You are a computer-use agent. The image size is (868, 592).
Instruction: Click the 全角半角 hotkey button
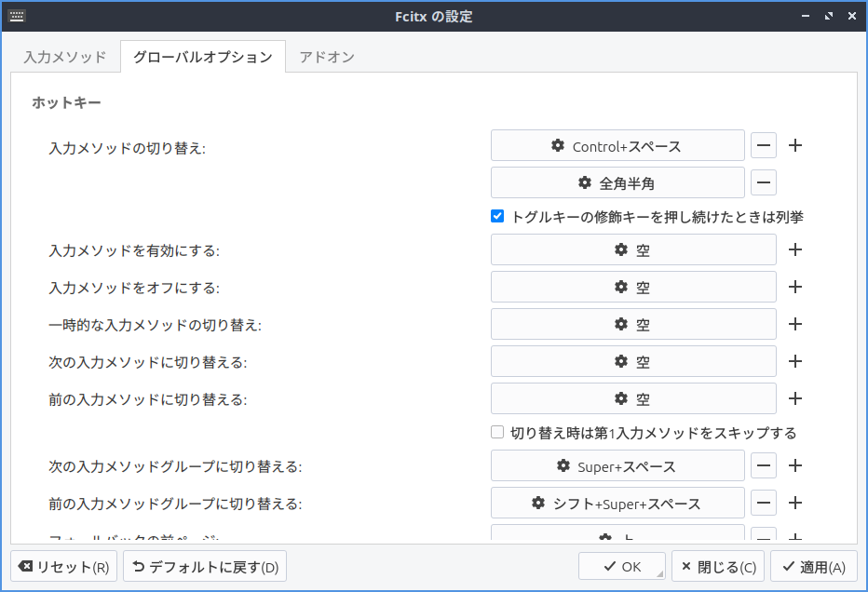tap(617, 182)
